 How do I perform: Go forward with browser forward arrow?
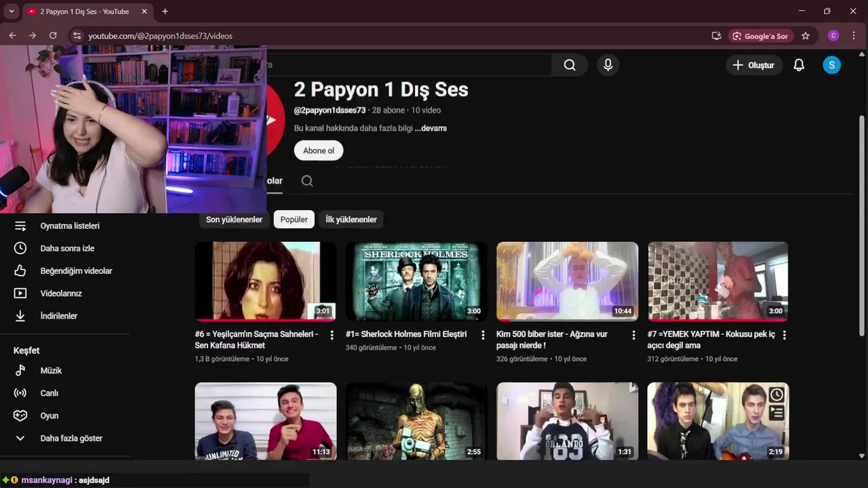tap(33, 35)
